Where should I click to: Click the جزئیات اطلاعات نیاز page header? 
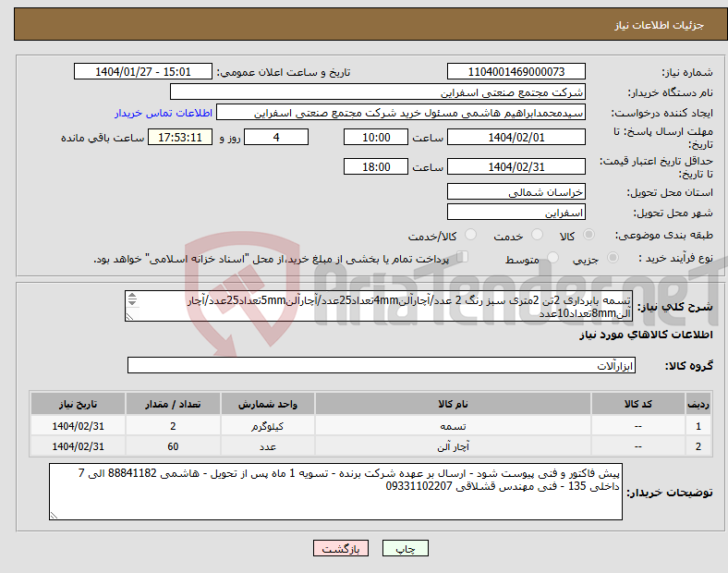click(x=660, y=25)
